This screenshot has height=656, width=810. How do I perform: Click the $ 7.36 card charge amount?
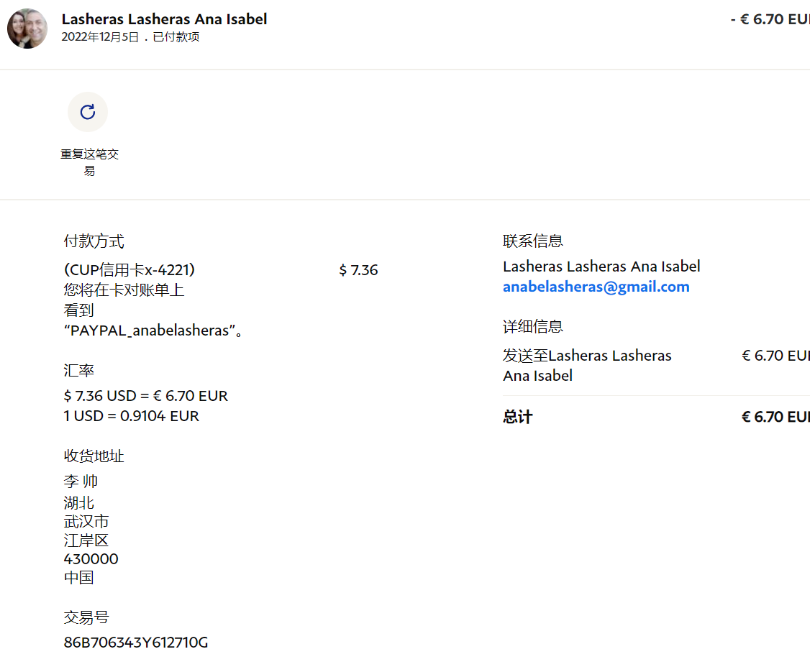point(359,270)
